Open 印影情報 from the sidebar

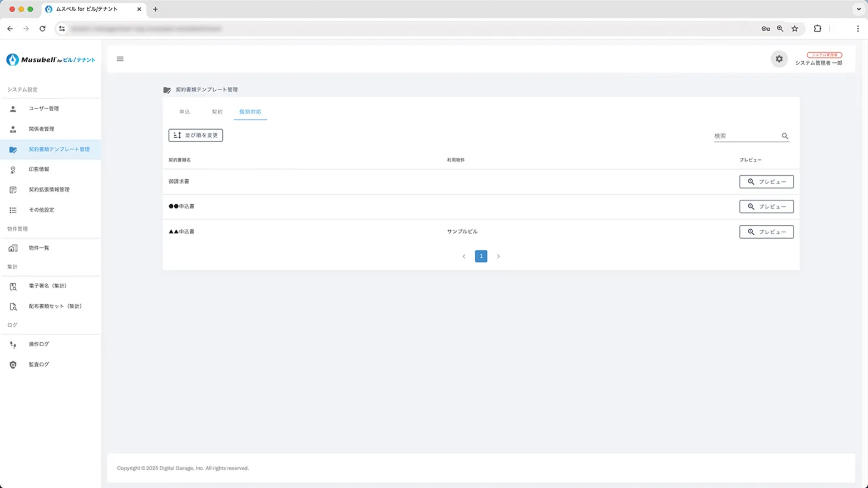pos(39,169)
